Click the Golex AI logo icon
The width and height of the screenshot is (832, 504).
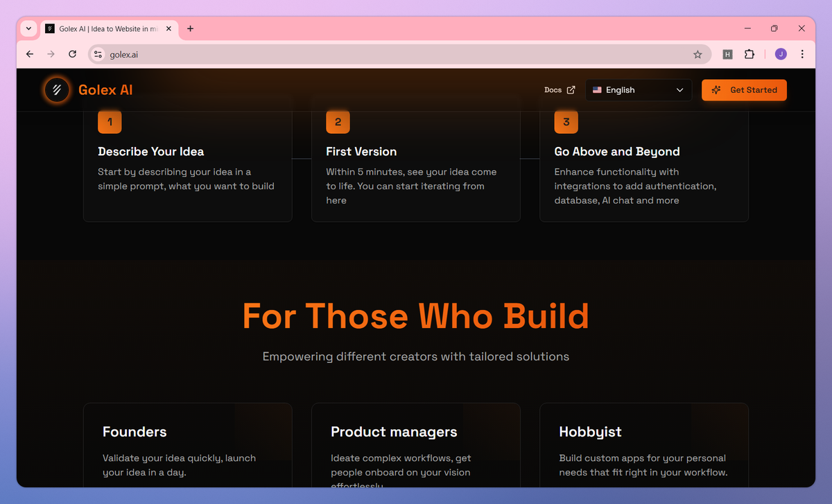pos(57,89)
